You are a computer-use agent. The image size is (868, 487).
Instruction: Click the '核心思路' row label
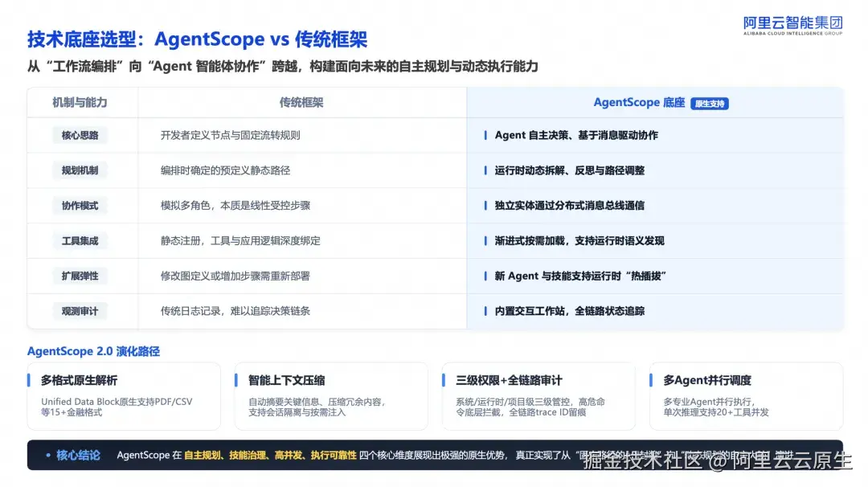pos(80,135)
